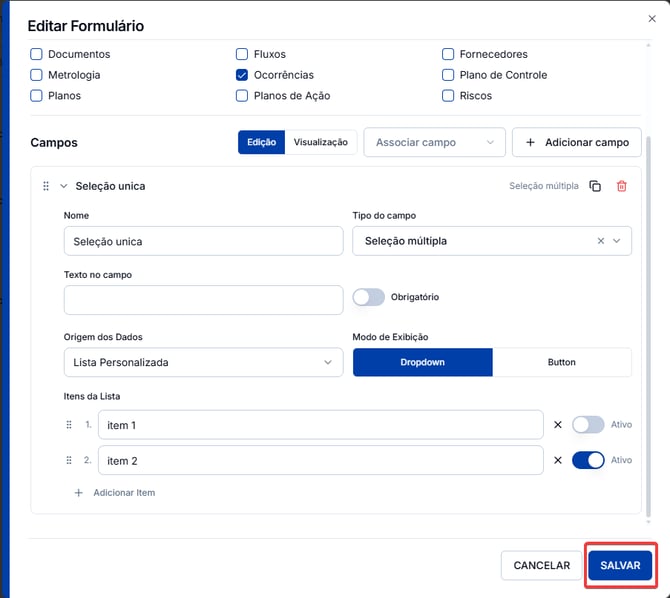The image size is (670, 598).
Task: Remove item 1 from the list
Action: 558,425
